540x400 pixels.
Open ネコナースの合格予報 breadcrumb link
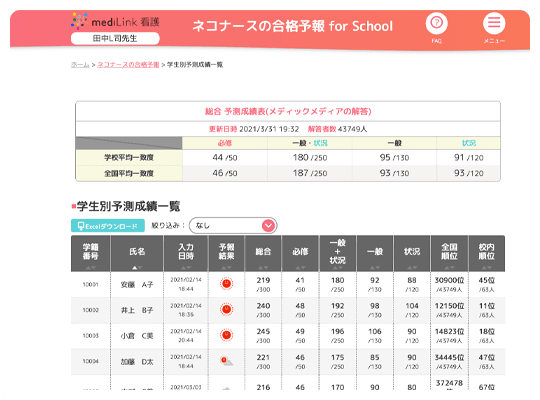pyautogui.click(x=128, y=65)
